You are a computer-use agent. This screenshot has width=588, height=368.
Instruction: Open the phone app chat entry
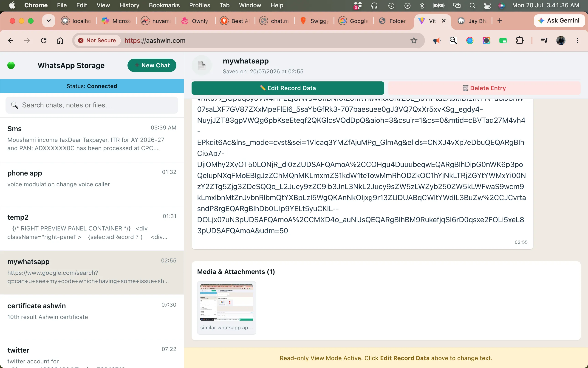pos(92,184)
